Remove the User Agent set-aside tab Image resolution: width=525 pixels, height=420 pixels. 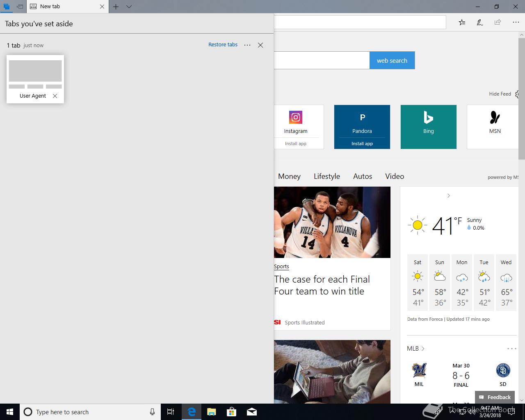55,96
